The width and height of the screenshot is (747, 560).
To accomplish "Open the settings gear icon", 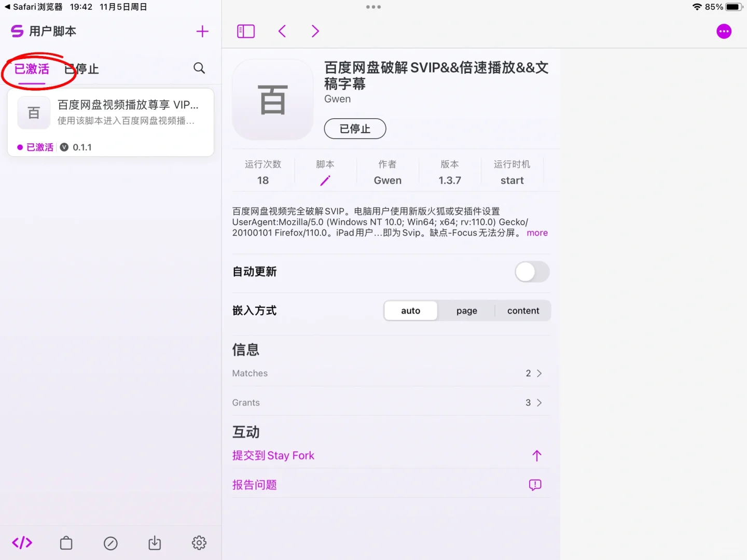I will pyautogui.click(x=199, y=542).
